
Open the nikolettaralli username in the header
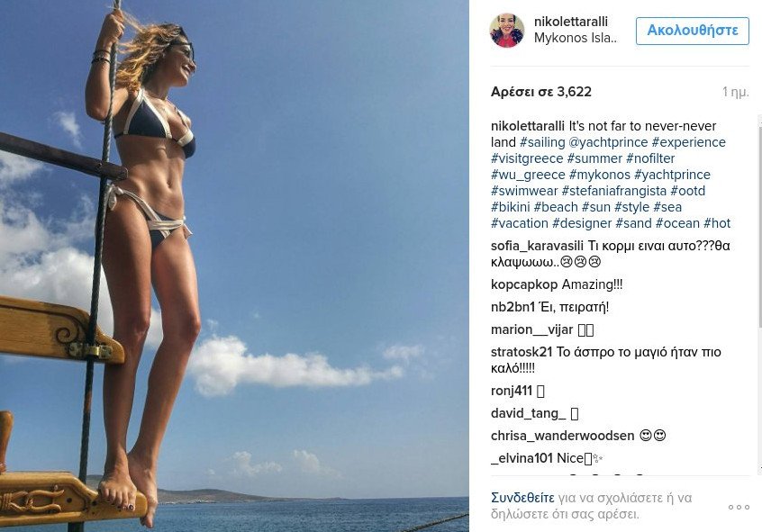pyautogui.click(x=571, y=22)
